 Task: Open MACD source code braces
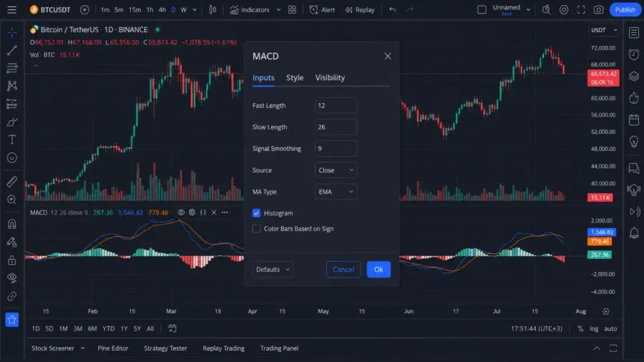point(203,212)
